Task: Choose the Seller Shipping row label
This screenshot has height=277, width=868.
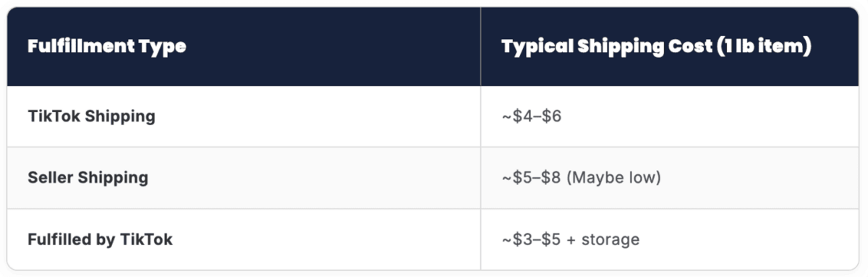Action: [88, 177]
